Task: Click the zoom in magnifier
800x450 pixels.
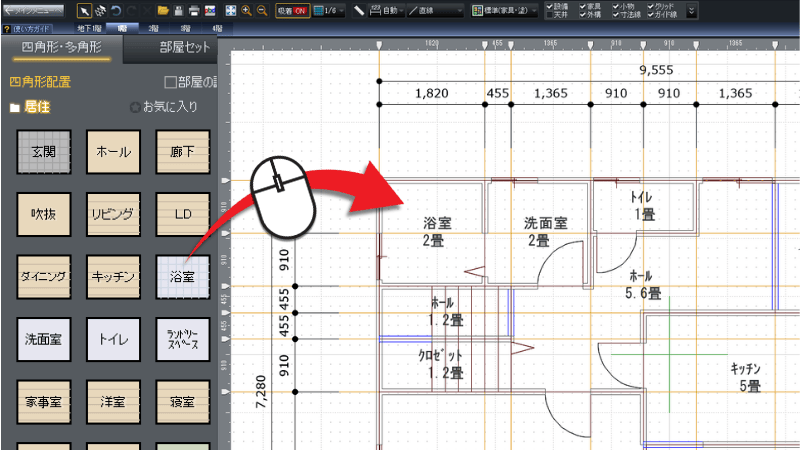Action: click(x=247, y=10)
